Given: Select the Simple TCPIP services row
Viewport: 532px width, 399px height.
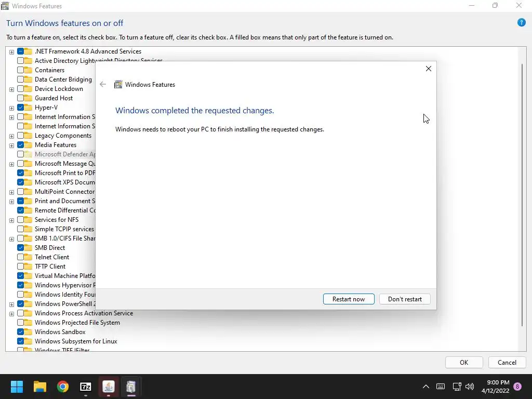Looking at the screenshot, I should point(64,229).
